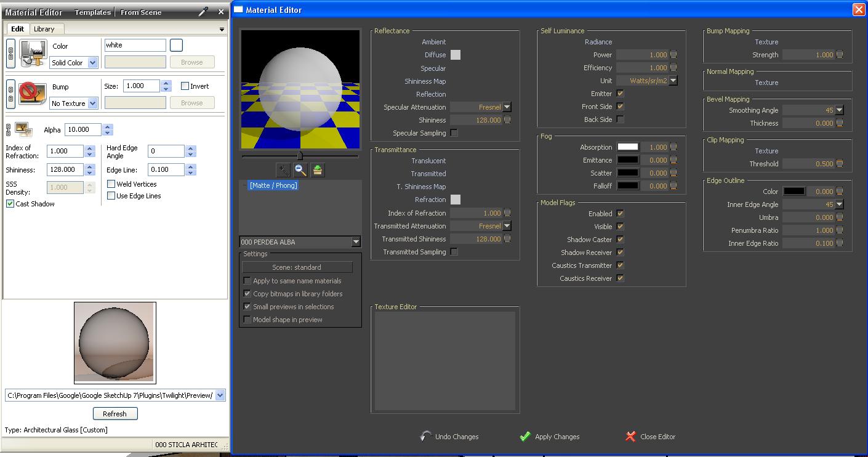Click the zoom-out magnifier preview icon

pos(300,170)
